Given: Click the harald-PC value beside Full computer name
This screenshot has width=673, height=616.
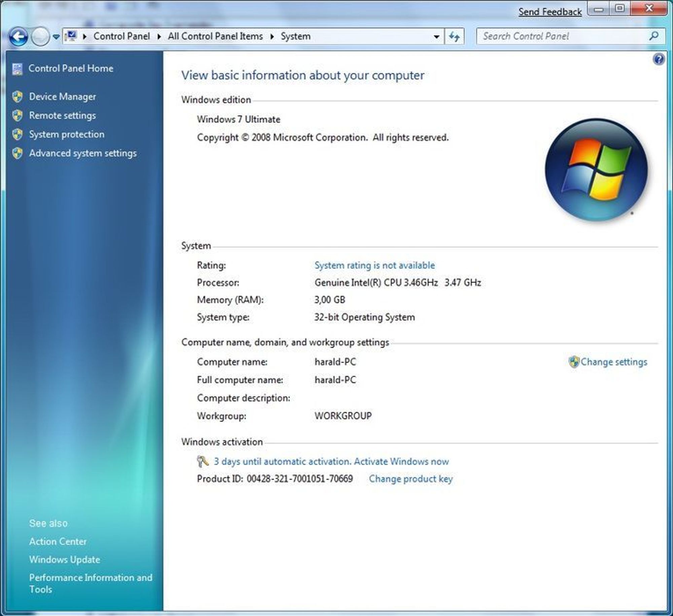Looking at the screenshot, I should point(335,380).
